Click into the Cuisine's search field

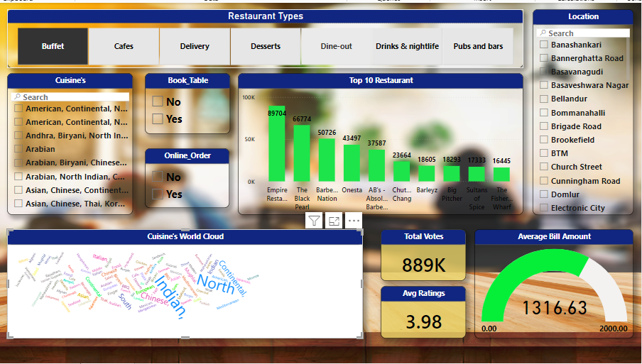click(x=75, y=97)
